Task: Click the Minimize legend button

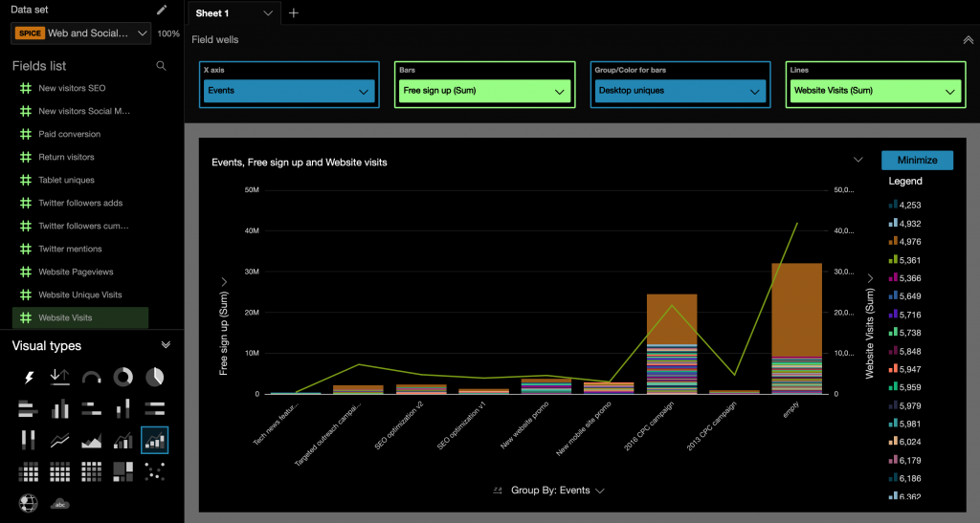Action: 917,160
